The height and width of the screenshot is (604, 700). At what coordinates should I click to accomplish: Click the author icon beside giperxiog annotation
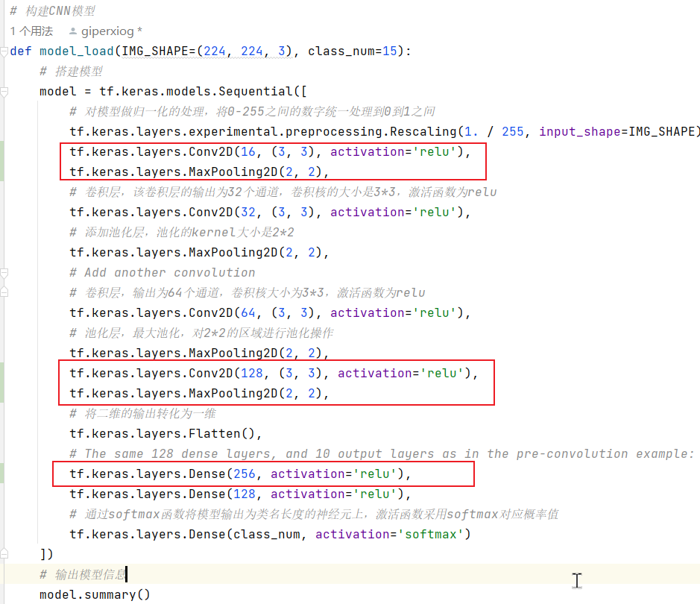click(x=72, y=31)
